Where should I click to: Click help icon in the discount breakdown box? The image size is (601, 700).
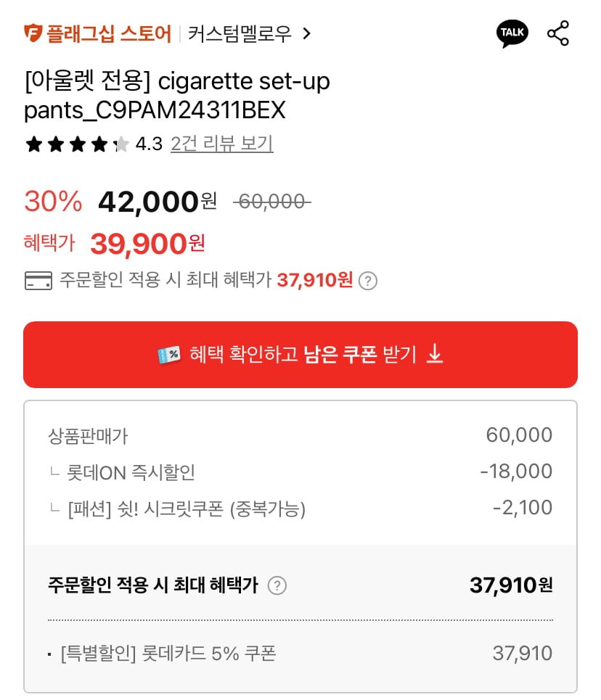click(x=277, y=585)
